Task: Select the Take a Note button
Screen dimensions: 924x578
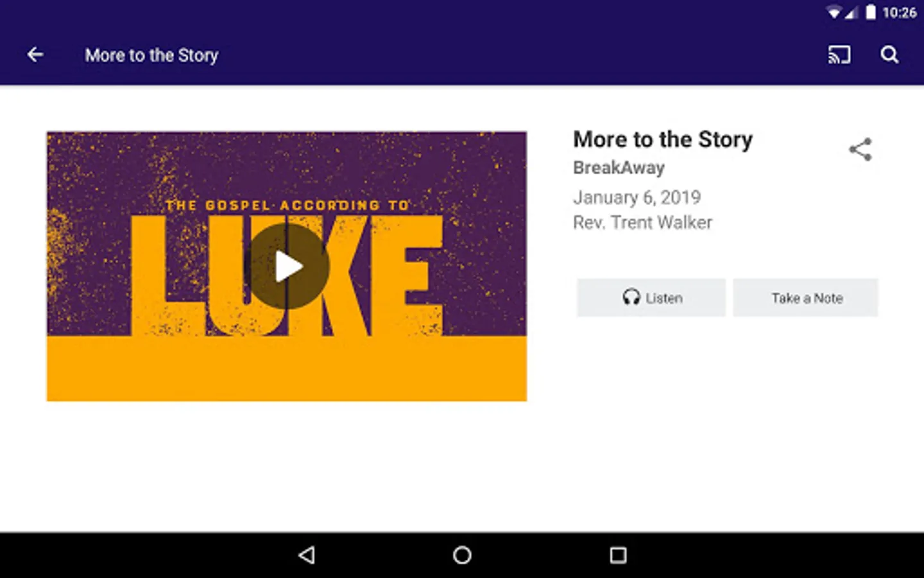Action: 806,297
